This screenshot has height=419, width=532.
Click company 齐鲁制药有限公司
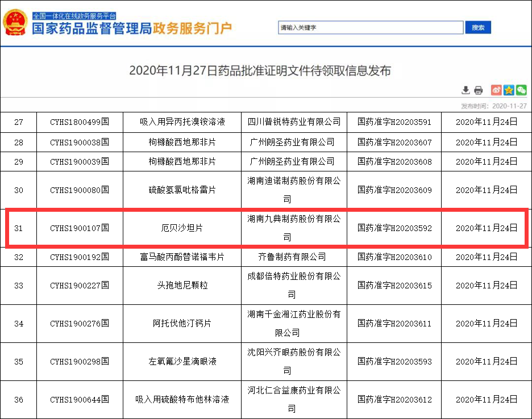[292, 257]
